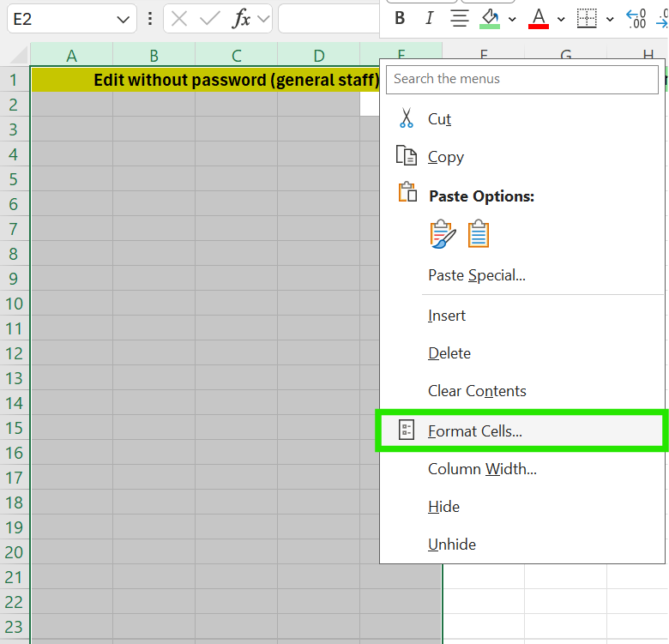This screenshot has height=644, width=669.
Task: Click the Paste Options clipboard icon
Action: click(x=407, y=192)
